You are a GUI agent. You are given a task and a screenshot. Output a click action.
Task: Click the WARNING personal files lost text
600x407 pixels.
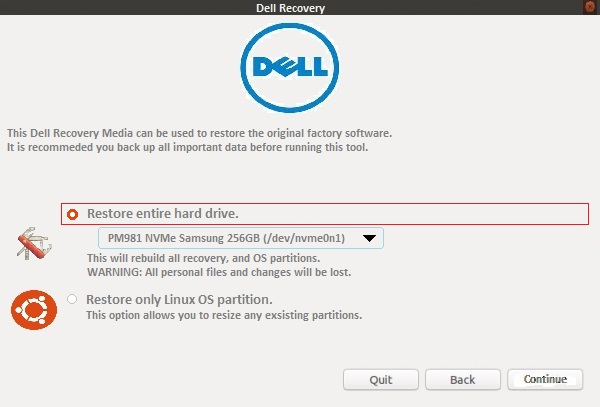(218, 272)
